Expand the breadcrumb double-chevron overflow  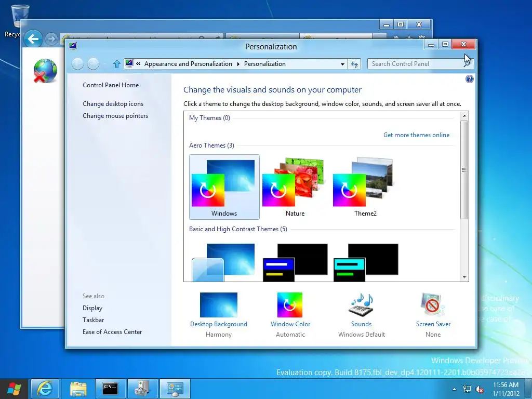pos(138,64)
